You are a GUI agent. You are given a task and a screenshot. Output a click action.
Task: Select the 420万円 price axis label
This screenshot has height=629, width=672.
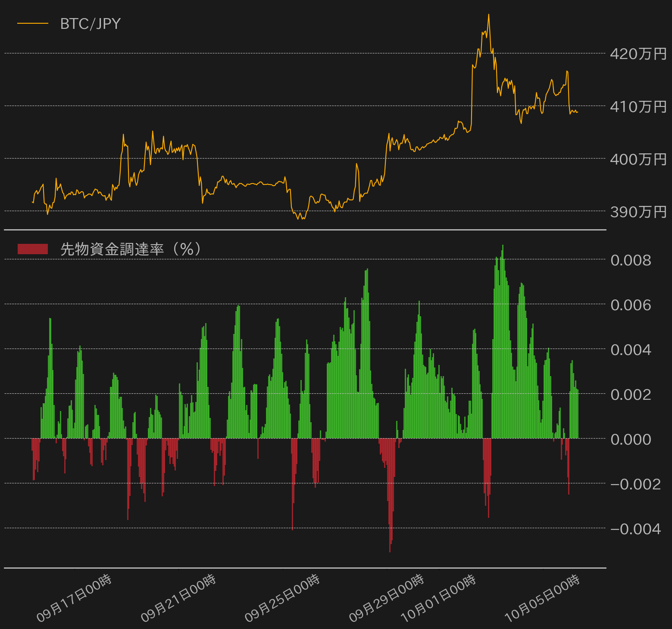[x=638, y=54]
